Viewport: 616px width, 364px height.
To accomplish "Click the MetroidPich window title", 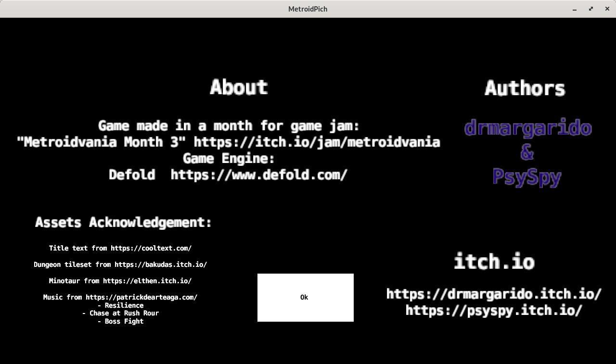I will click(308, 9).
